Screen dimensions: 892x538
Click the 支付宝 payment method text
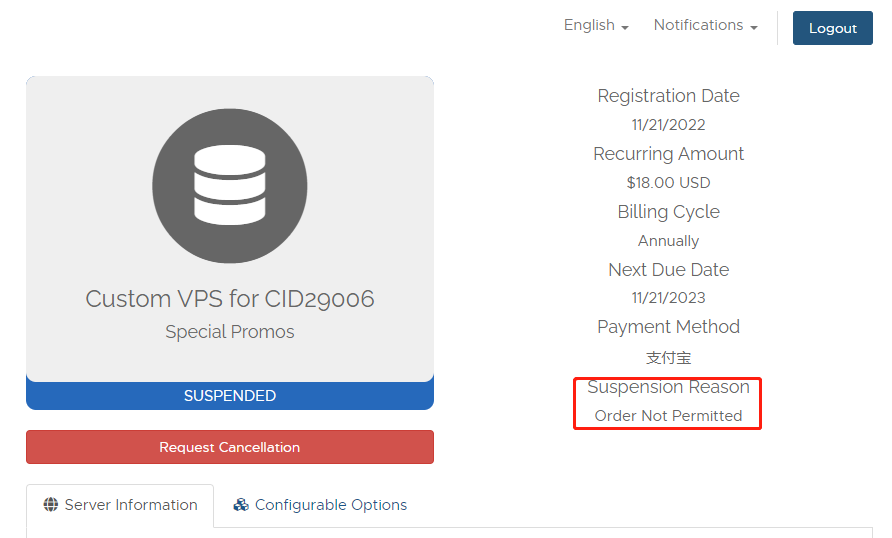(x=668, y=358)
